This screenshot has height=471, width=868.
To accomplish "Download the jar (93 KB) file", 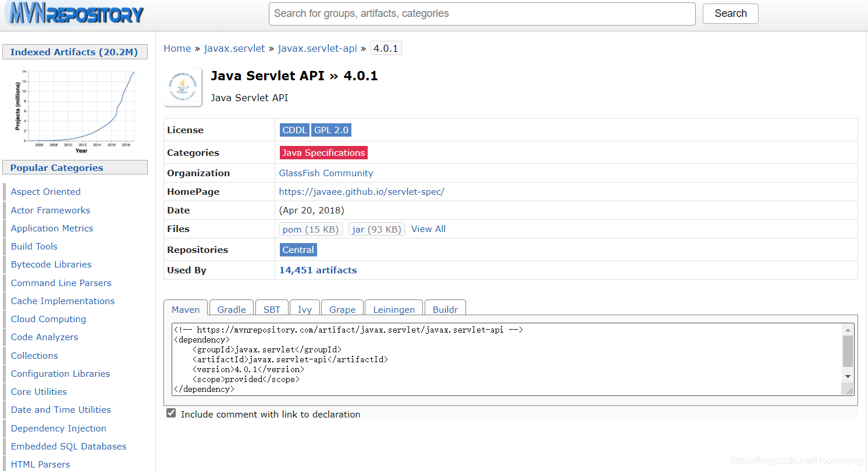I will point(376,229).
